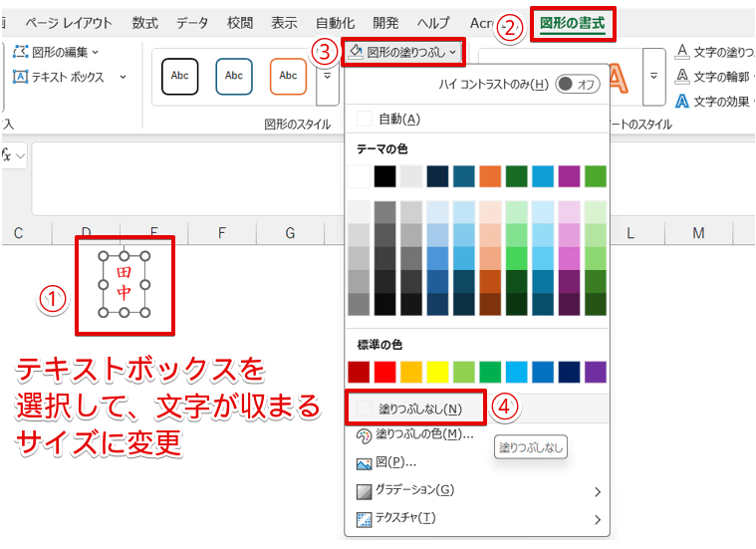756x549 pixels.
Task: Pick the dark green theme color swatch
Action: pyautogui.click(x=516, y=176)
